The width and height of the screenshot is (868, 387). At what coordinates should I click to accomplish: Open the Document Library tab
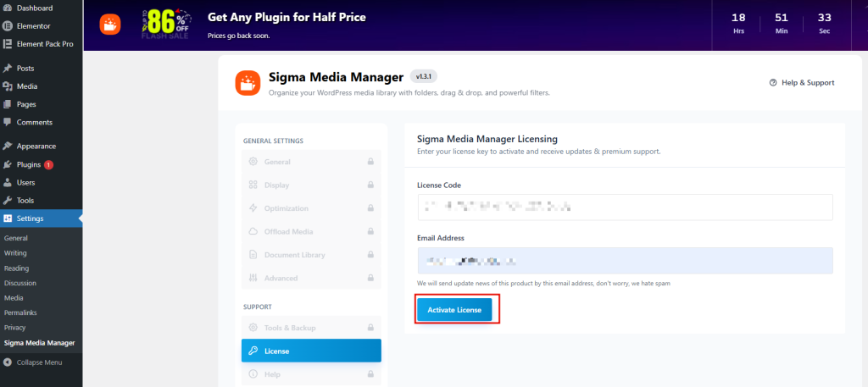(x=311, y=254)
